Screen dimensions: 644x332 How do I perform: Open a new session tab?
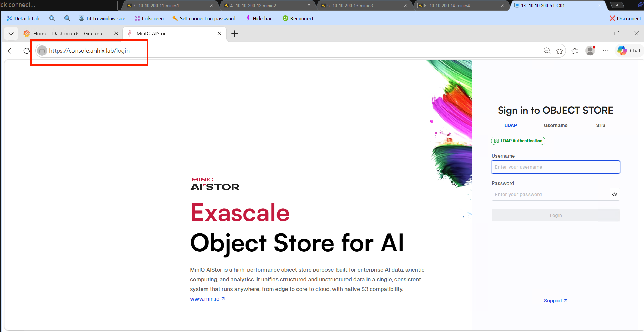(617, 5)
